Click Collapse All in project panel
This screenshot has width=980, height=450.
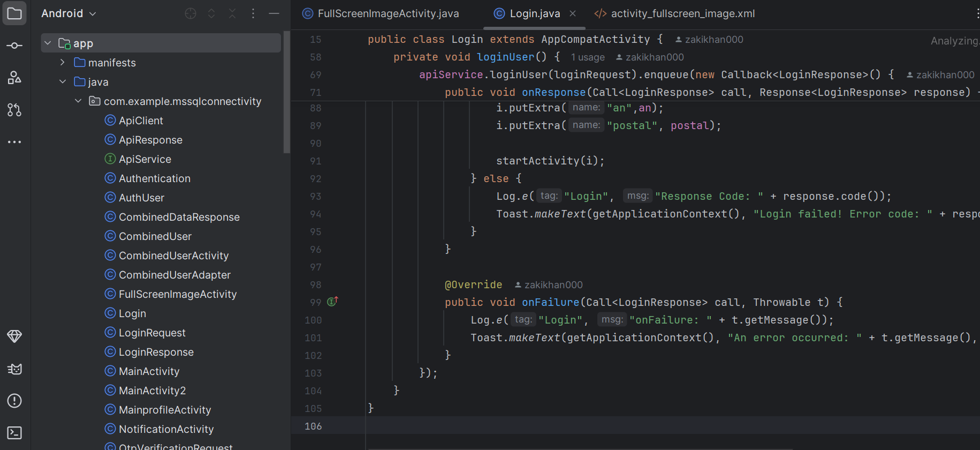click(x=232, y=13)
